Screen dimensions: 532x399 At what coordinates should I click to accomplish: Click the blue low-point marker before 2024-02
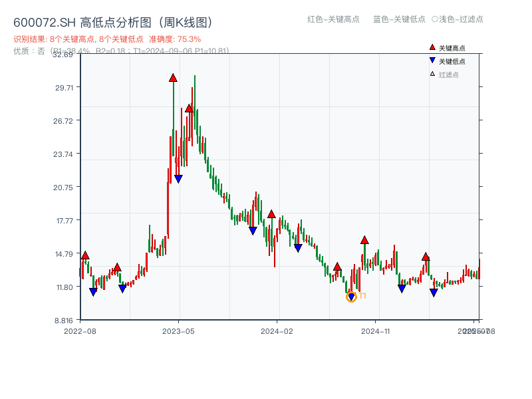tap(252, 231)
